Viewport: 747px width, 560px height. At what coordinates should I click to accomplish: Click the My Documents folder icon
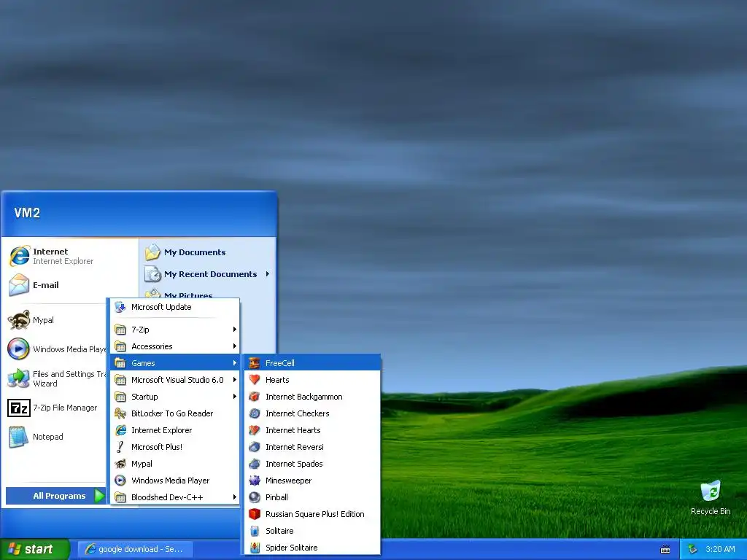click(x=152, y=252)
